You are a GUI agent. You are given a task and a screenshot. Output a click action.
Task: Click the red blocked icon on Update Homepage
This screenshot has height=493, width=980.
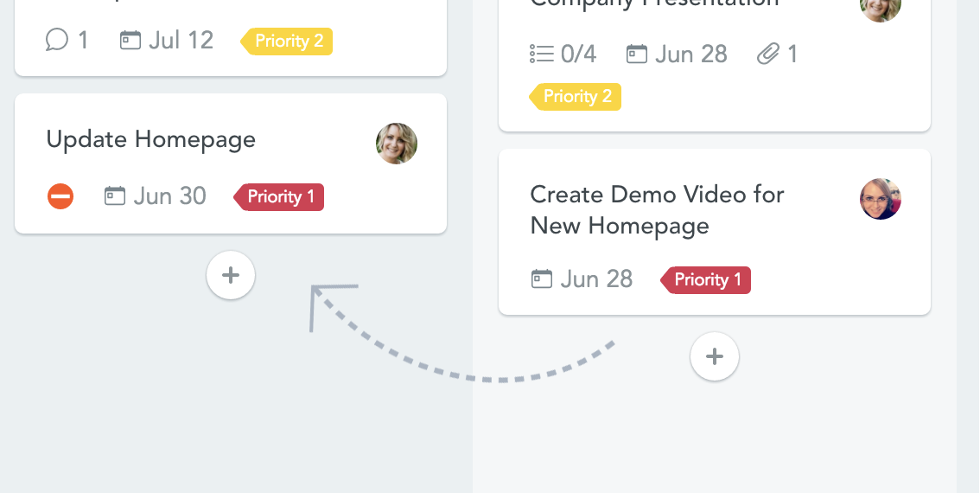click(60, 196)
